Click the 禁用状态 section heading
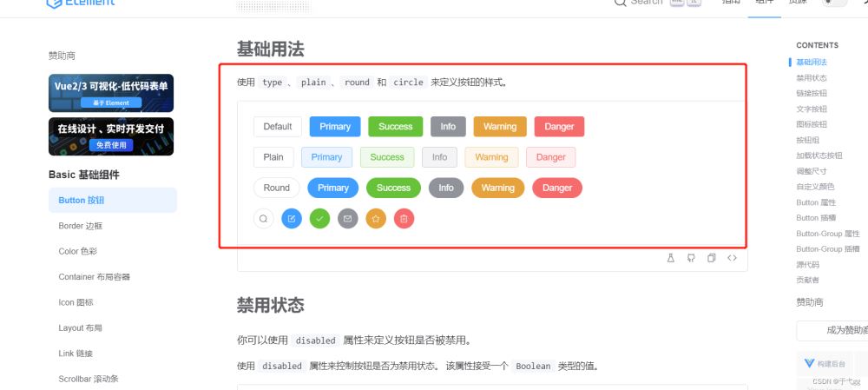Viewport: 868px width, 390px height. tap(271, 305)
